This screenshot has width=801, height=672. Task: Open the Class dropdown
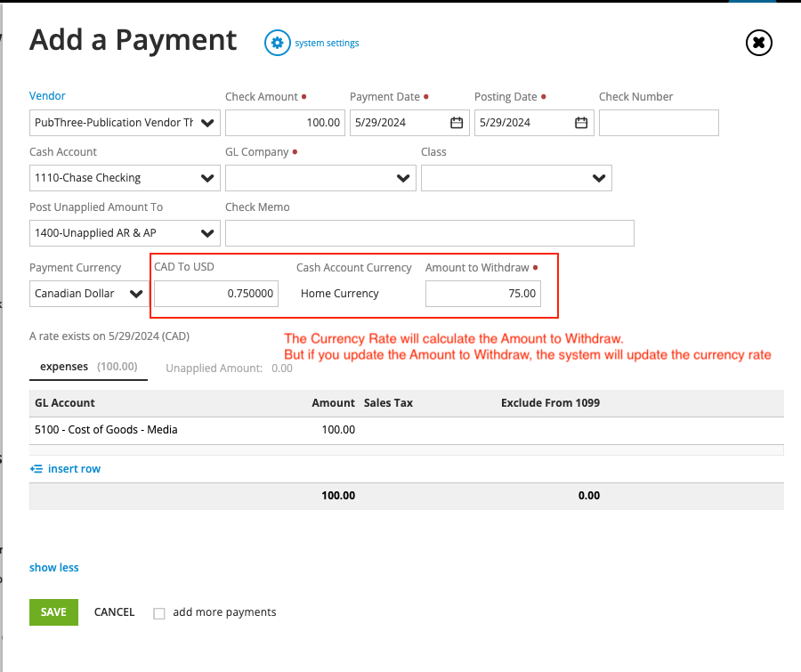(x=599, y=177)
